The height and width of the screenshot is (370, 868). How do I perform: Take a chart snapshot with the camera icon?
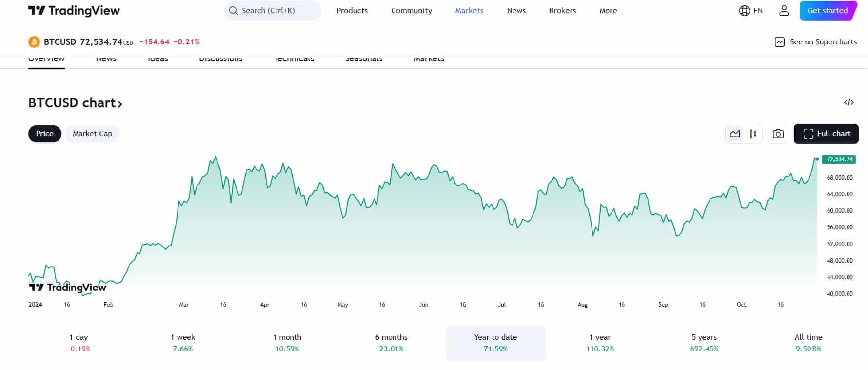(x=778, y=134)
